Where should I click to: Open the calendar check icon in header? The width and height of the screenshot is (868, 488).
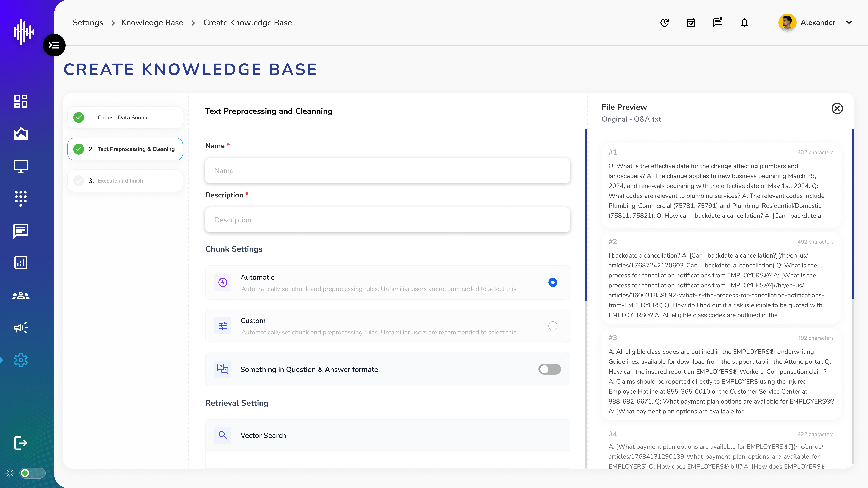[691, 23]
